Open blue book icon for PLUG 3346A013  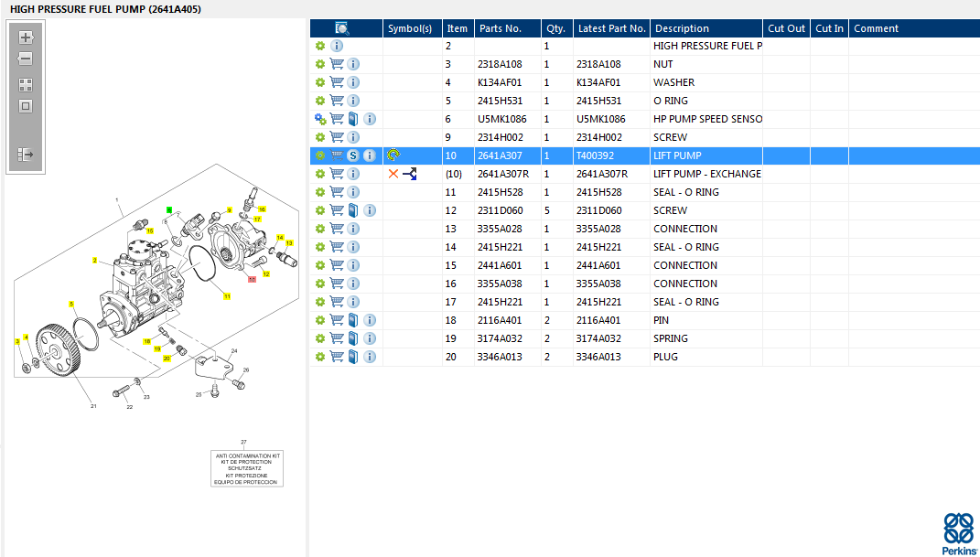353,358
